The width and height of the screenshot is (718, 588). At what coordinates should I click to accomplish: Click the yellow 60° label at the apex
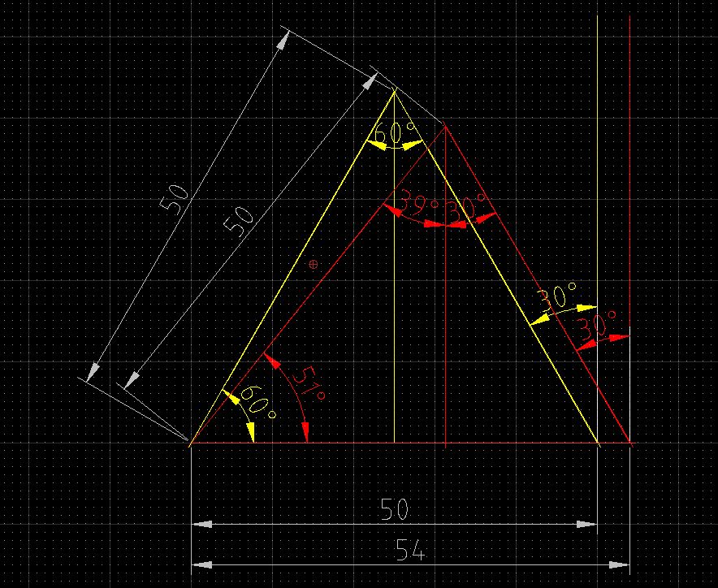tap(395, 133)
